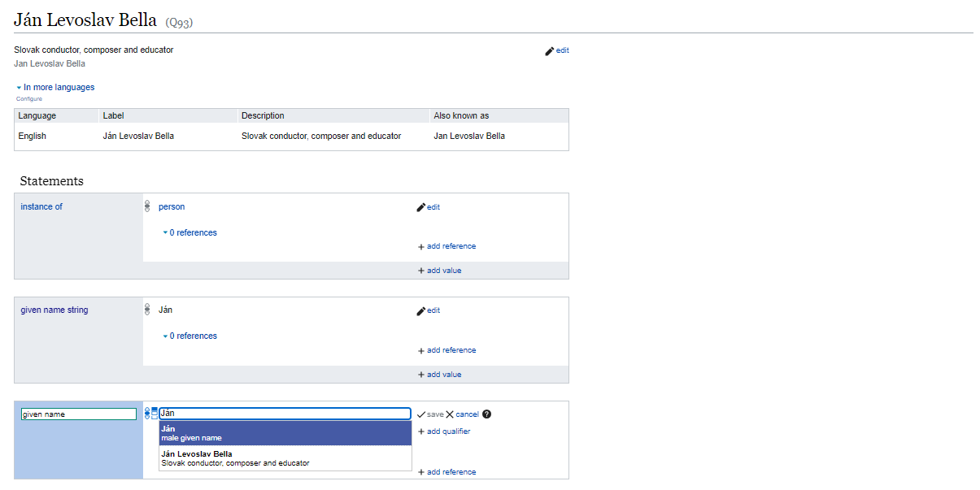Click the rank selector icon beside the Ján value

pyautogui.click(x=146, y=308)
